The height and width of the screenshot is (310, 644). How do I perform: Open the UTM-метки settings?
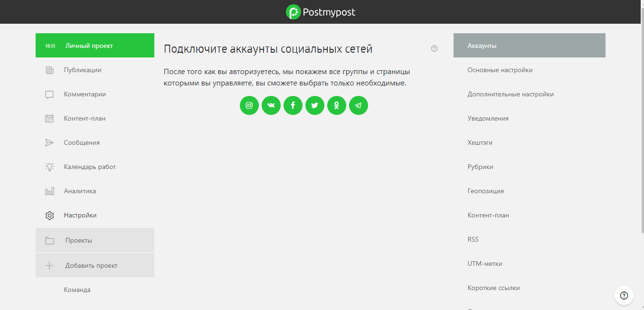pos(484,264)
